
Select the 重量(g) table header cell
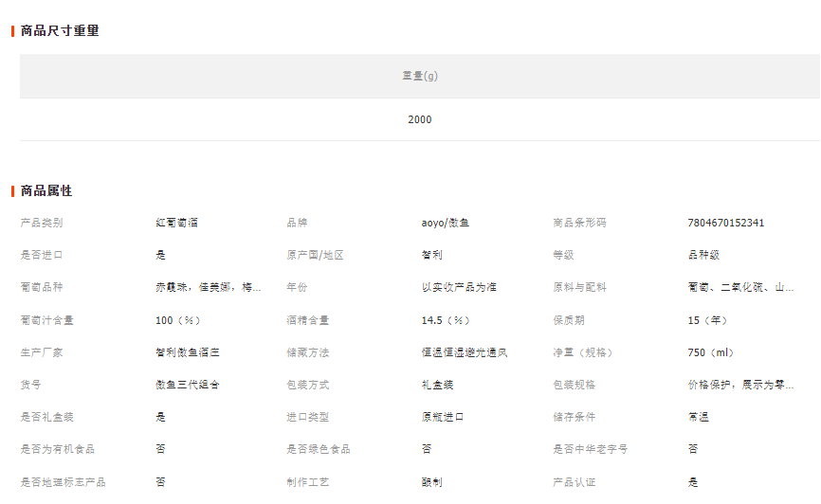tap(419, 76)
